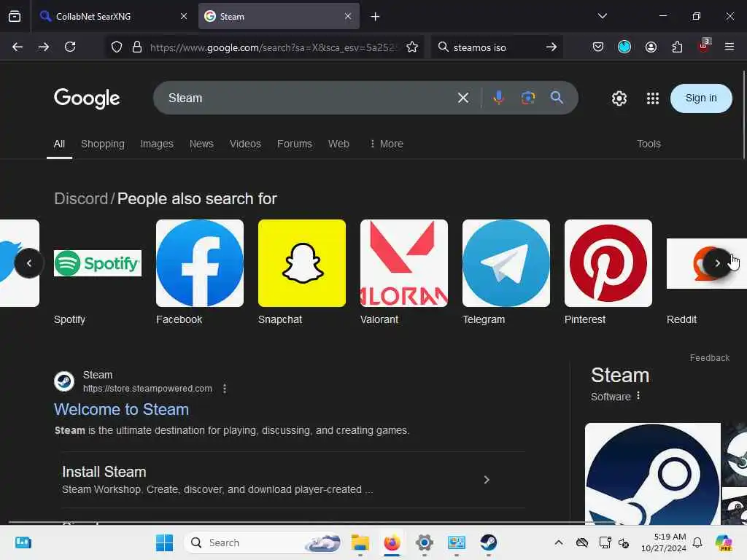Bookmark this page with star
Screen dimensions: 747x560
[412, 47]
